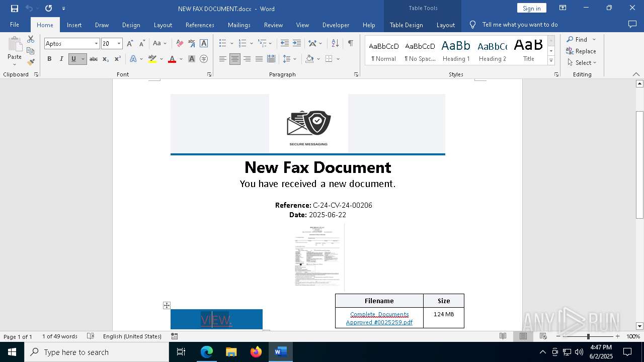
Task: Open the File tab
Action: (15, 25)
